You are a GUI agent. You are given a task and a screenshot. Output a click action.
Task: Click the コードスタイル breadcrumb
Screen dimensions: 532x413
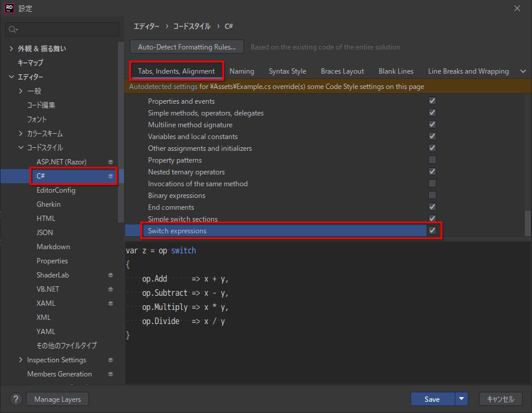click(x=192, y=26)
